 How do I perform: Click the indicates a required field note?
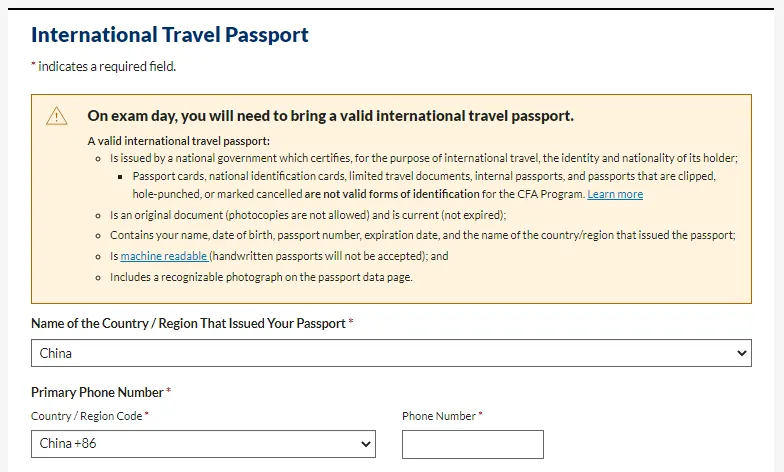[104, 66]
